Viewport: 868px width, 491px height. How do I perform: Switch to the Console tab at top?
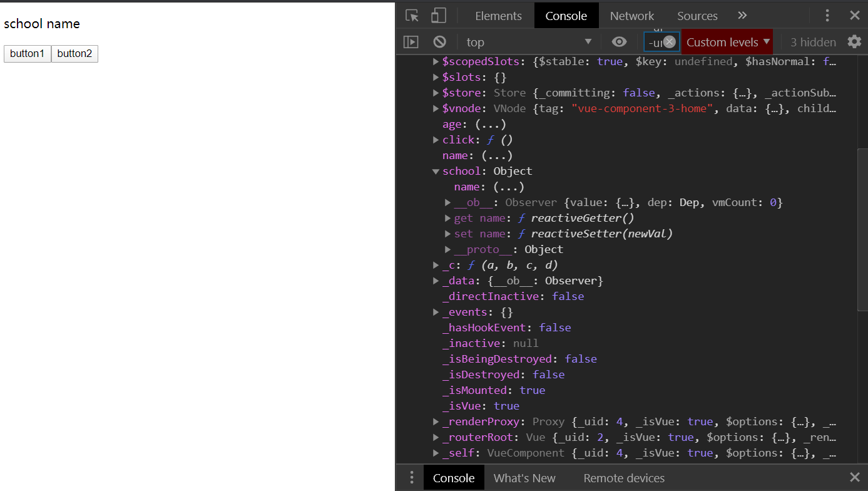pyautogui.click(x=566, y=16)
